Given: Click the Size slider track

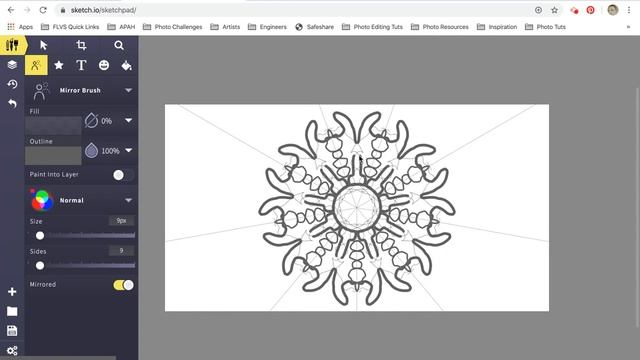Looking at the screenshot, I should pyautogui.click(x=82, y=236).
